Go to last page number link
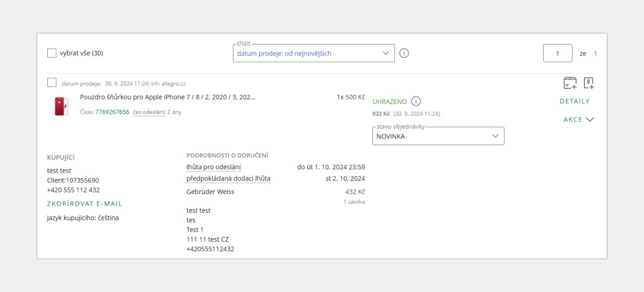The width and height of the screenshot is (644, 292). 595,54
